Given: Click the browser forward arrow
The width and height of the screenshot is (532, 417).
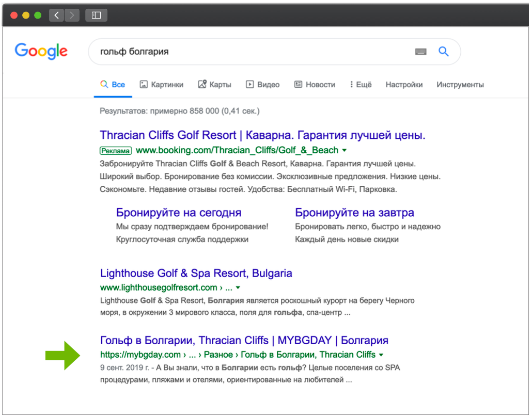Looking at the screenshot, I should (72, 15).
